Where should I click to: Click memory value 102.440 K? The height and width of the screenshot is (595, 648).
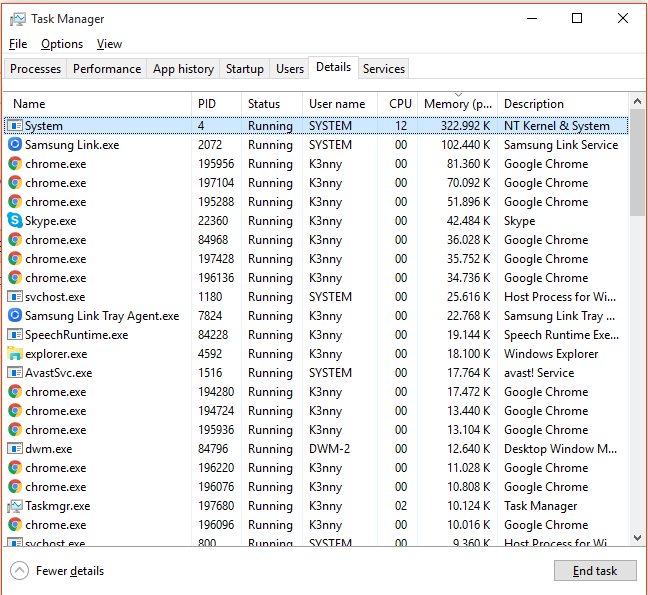pos(465,145)
